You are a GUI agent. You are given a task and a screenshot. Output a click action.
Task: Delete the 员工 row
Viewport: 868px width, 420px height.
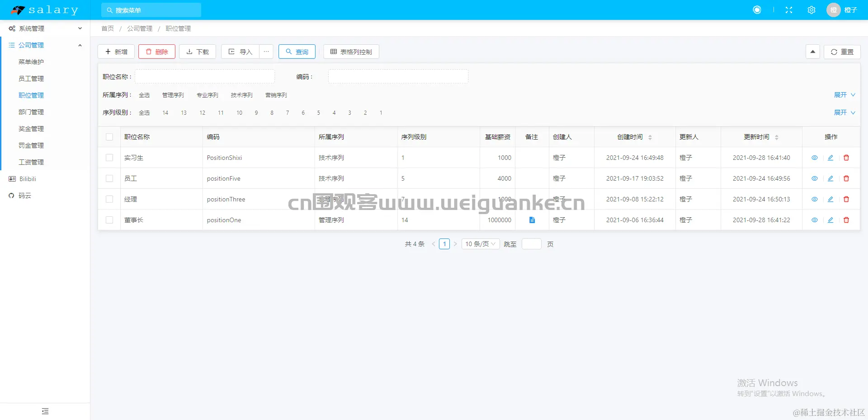(846, 178)
